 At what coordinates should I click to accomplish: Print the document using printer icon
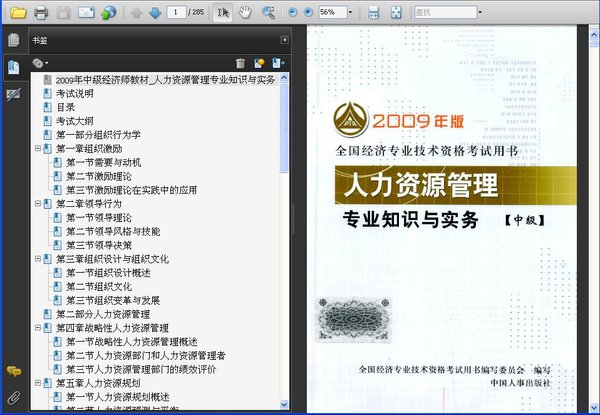[x=41, y=13]
